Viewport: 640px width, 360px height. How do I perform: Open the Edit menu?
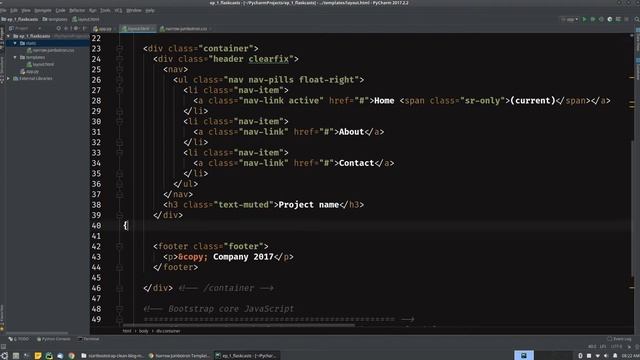[14, 10]
